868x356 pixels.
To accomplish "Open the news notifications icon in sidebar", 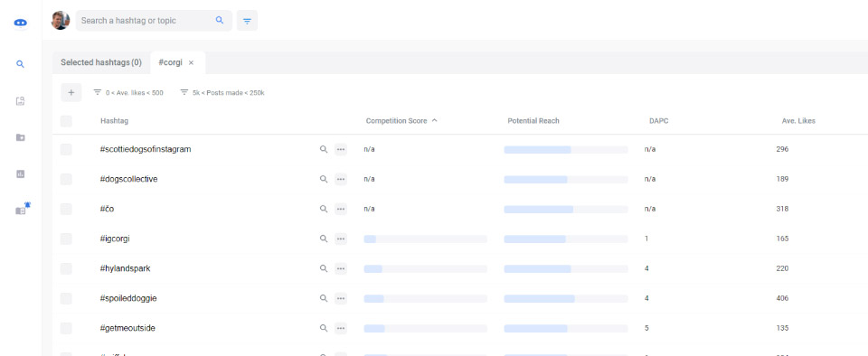I will click(x=22, y=209).
